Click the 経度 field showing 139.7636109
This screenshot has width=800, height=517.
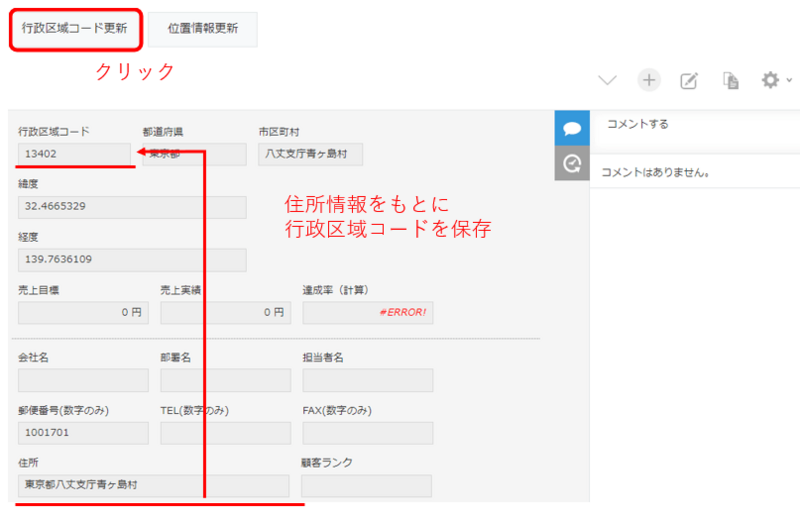pyautogui.click(x=132, y=260)
